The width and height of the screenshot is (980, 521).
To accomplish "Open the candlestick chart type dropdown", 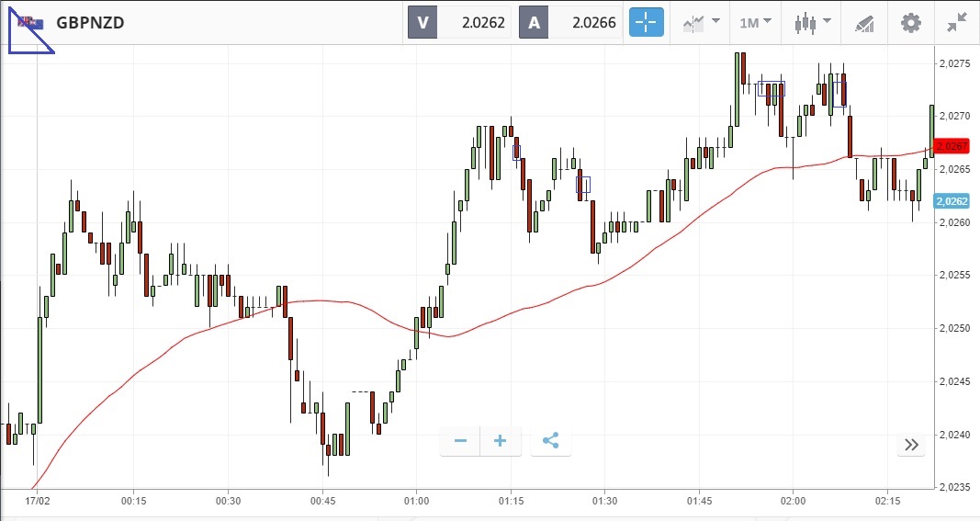I will click(x=812, y=22).
